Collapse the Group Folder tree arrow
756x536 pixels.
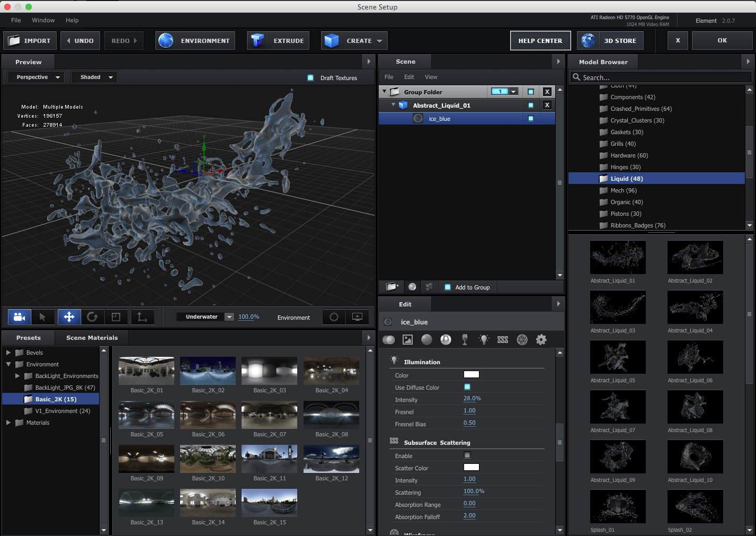click(384, 91)
